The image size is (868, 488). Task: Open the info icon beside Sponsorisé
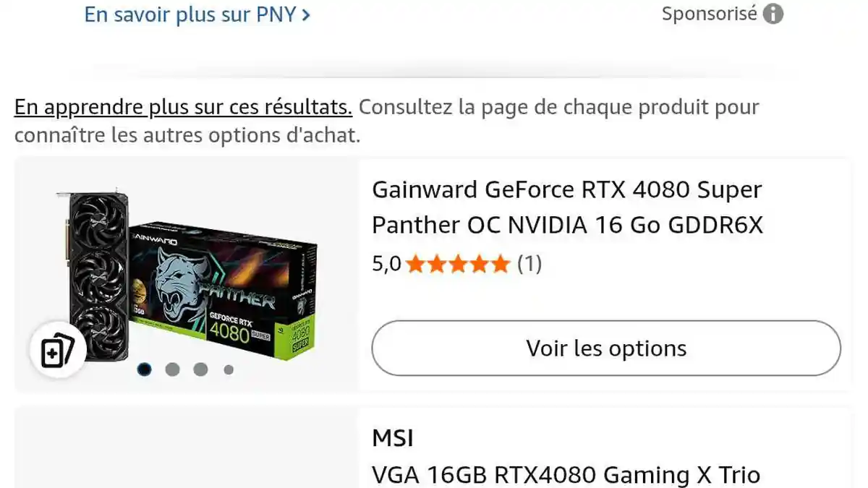click(x=773, y=14)
